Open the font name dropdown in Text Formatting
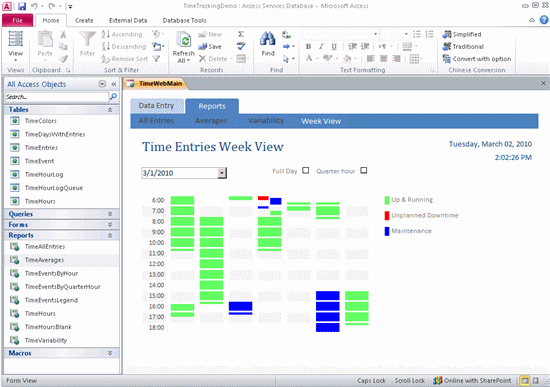Screen dimensions: 550x387 [x=375, y=34]
